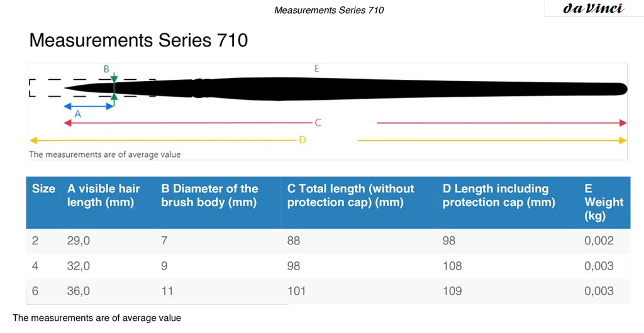Select D Length including protection cap header
The height and width of the screenshot is (333, 644).
pos(499,195)
